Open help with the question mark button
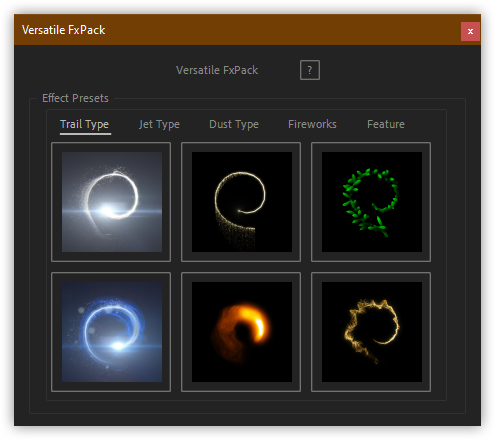495x440 pixels. [x=310, y=70]
